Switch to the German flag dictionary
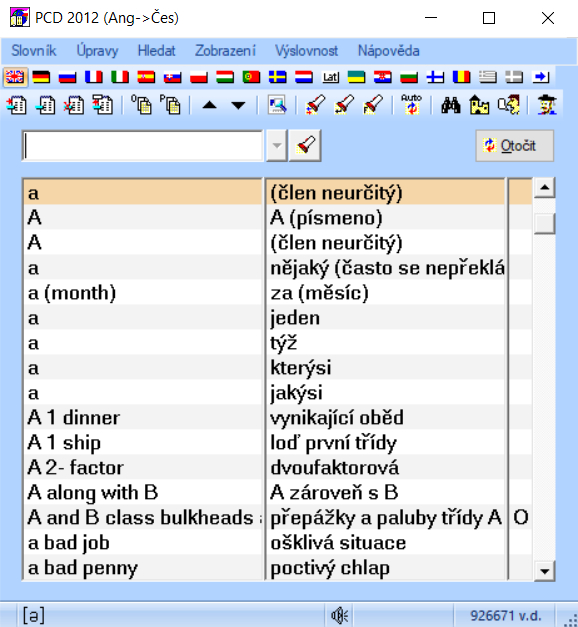This screenshot has width=578, height=627. click(x=41, y=77)
